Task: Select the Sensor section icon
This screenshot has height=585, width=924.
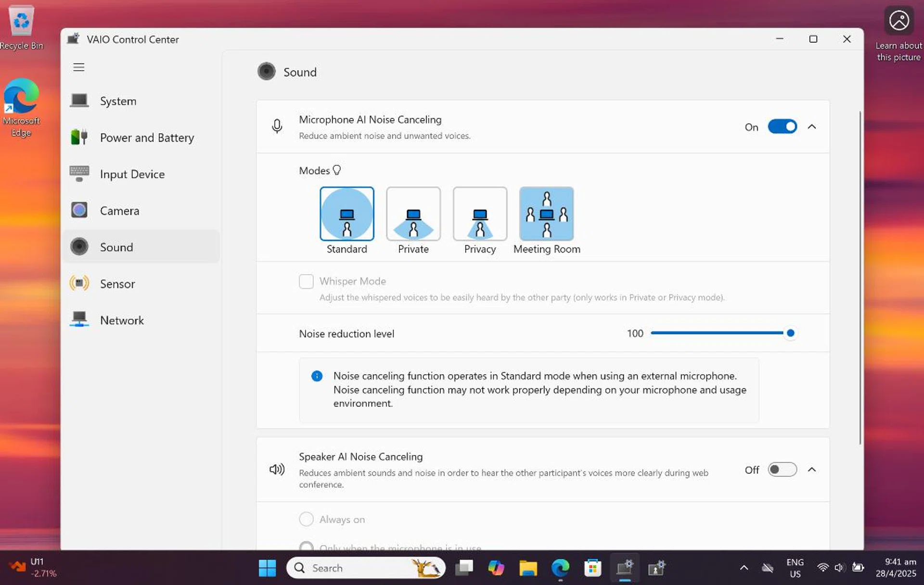Action: pos(79,283)
